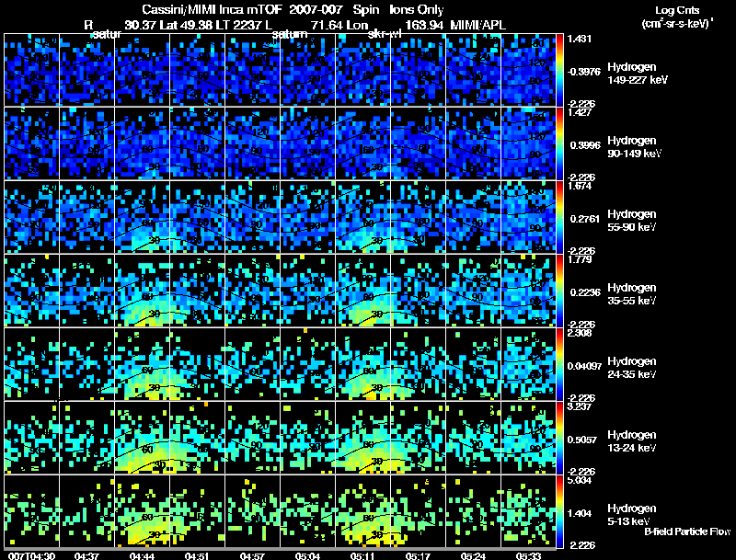Click the 007T04:30 time axis label
Viewport: 736px width, 560px height.
tap(32, 555)
